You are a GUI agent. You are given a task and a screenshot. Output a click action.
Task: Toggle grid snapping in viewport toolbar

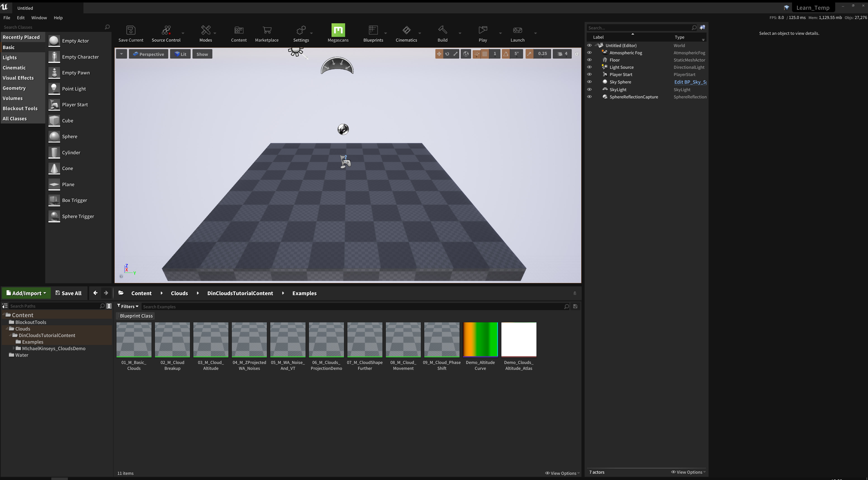(484, 54)
